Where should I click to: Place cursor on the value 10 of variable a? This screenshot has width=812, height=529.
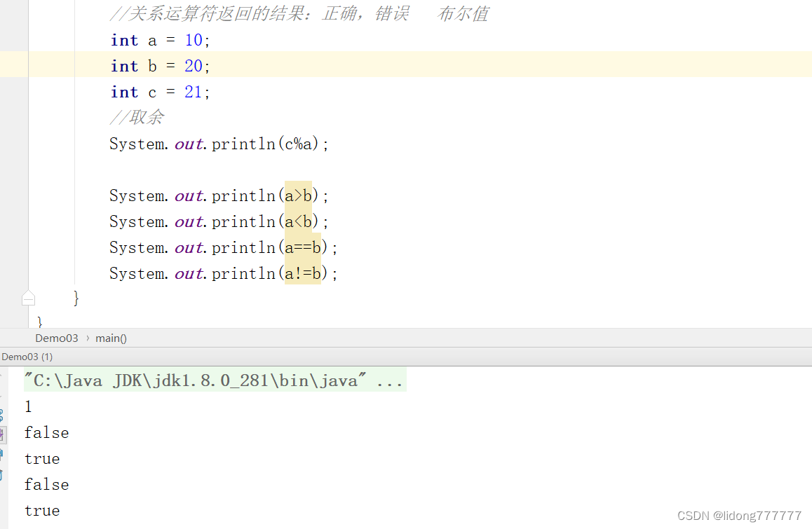(x=194, y=40)
